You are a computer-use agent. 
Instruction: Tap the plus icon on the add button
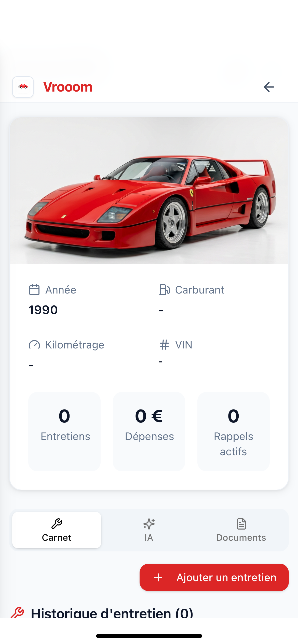158,577
